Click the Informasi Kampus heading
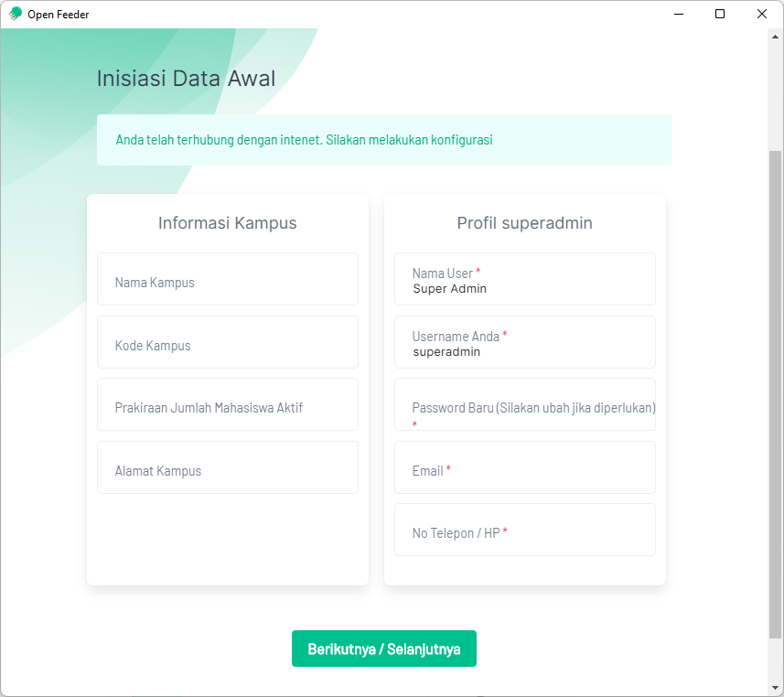The width and height of the screenshot is (784, 697). 227,223
